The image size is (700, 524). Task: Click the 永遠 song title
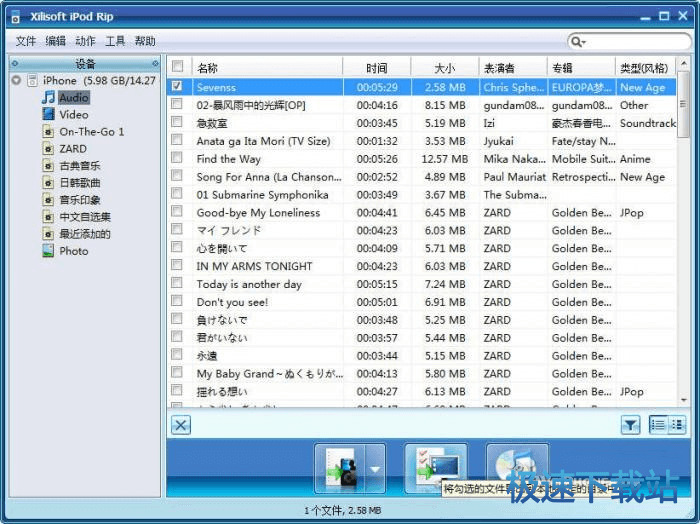coord(207,356)
